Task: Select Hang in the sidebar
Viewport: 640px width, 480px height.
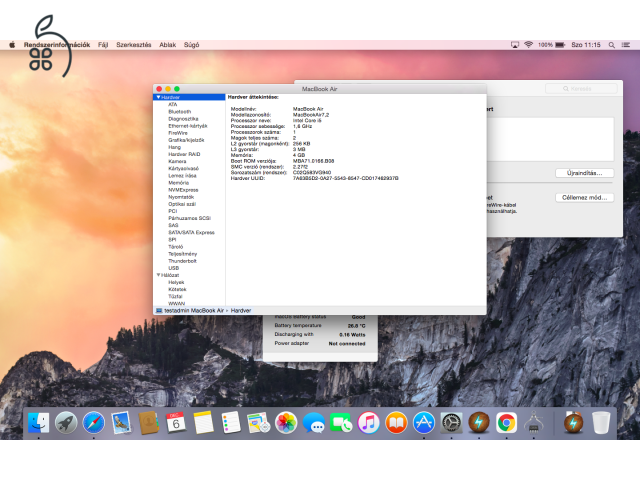Action: tap(174, 147)
